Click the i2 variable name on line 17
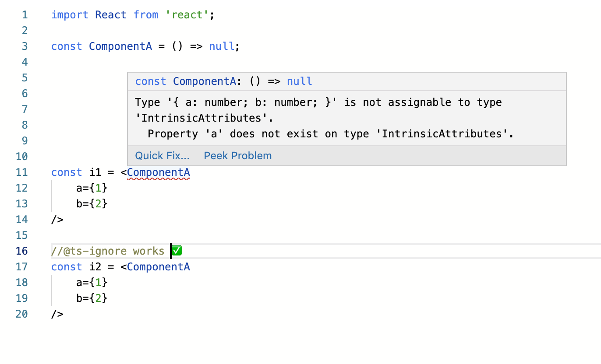The image size is (601, 364). 95,266
